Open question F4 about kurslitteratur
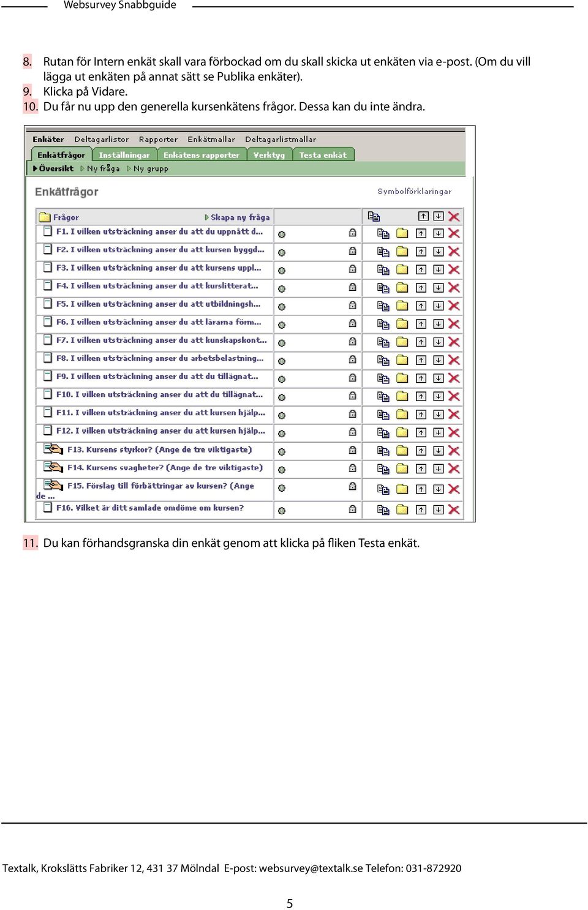 157,286
